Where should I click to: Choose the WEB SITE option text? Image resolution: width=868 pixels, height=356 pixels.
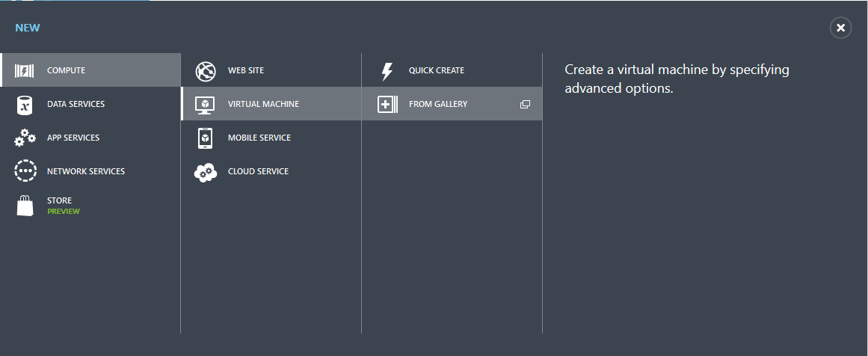point(246,70)
